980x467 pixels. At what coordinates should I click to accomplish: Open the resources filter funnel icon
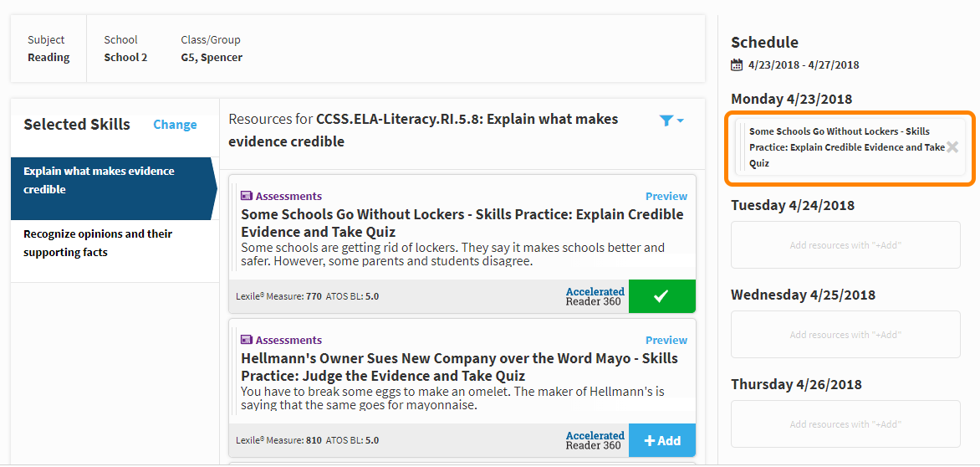666,121
